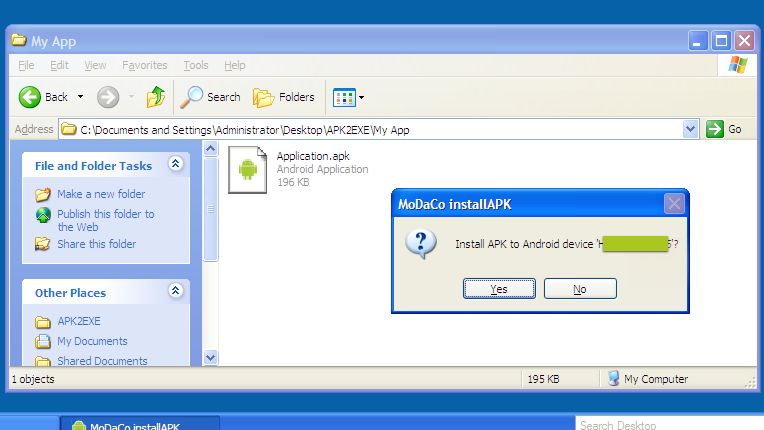Viewport: 764px width, 430px height.
Task: Decline install by clicking No
Action: (580, 289)
